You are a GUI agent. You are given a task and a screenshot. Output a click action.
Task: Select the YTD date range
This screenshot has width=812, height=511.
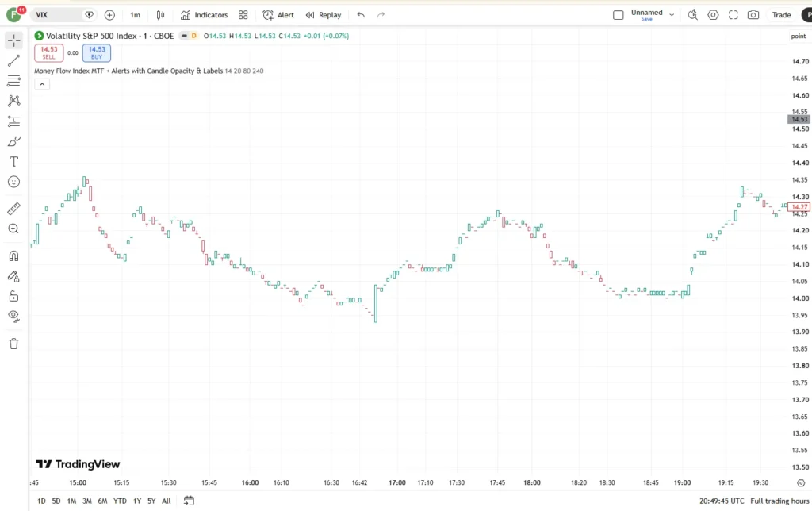[x=121, y=501]
